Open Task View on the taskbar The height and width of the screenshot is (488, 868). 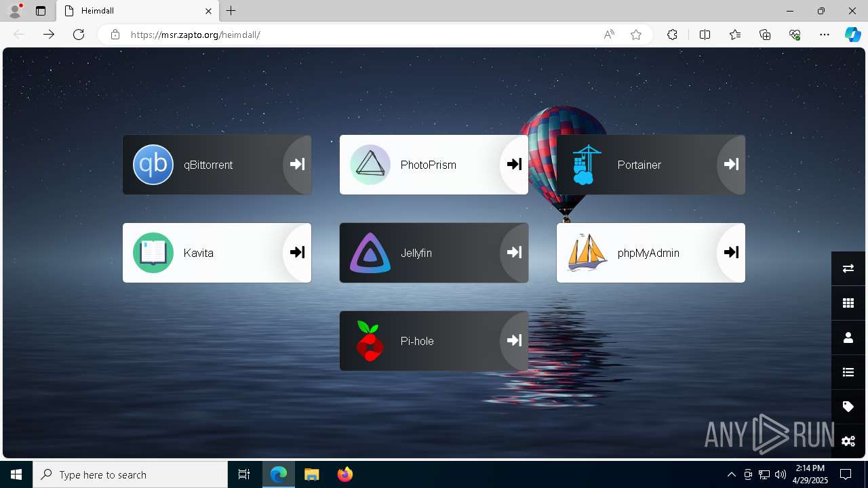coord(244,474)
